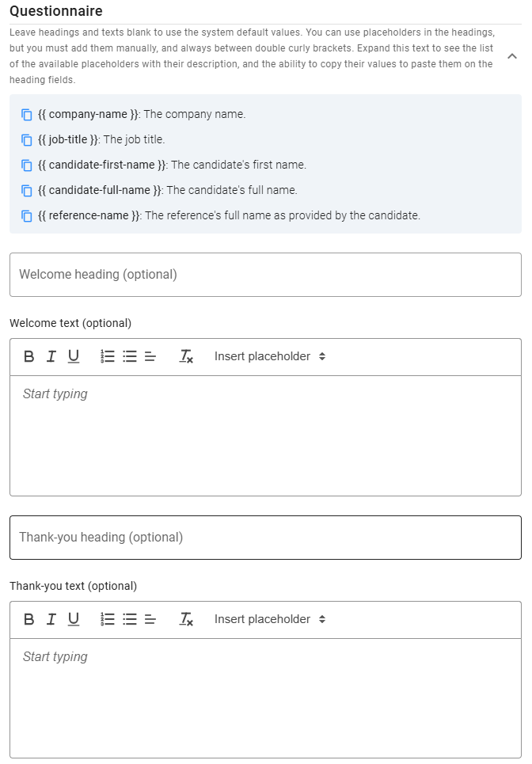Apply italic formatting in the Welcome text editor

tap(51, 356)
